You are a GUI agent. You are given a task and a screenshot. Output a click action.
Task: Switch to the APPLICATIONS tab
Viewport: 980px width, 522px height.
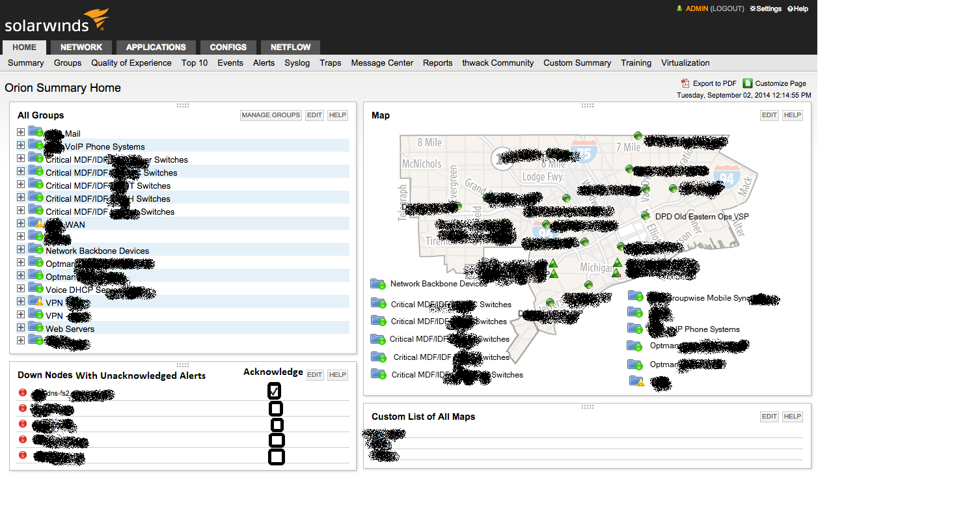pyautogui.click(x=156, y=47)
